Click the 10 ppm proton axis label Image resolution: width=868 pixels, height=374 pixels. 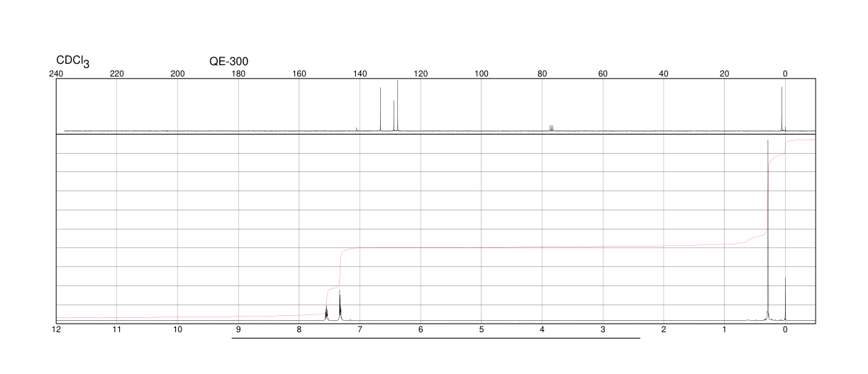coord(178,330)
